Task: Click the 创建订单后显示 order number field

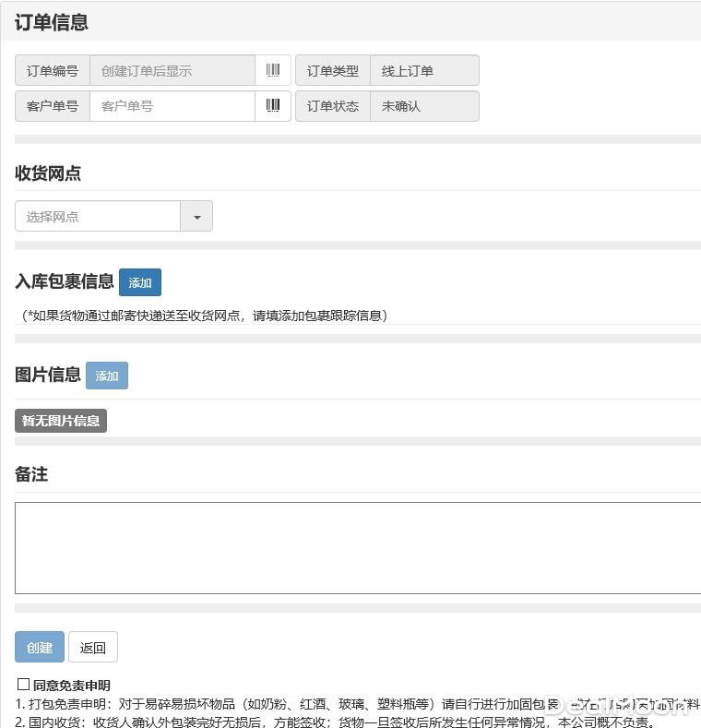Action: coord(172,71)
